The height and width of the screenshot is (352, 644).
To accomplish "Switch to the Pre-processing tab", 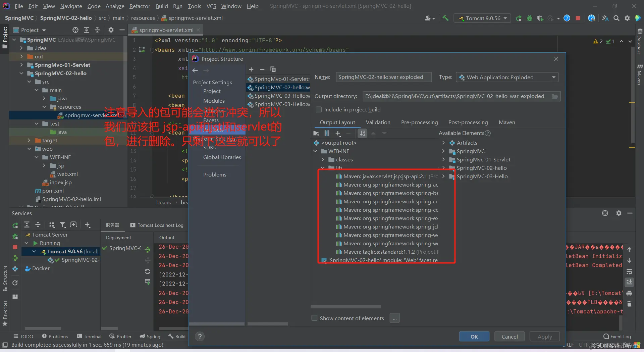I will pyautogui.click(x=419, y=122).
